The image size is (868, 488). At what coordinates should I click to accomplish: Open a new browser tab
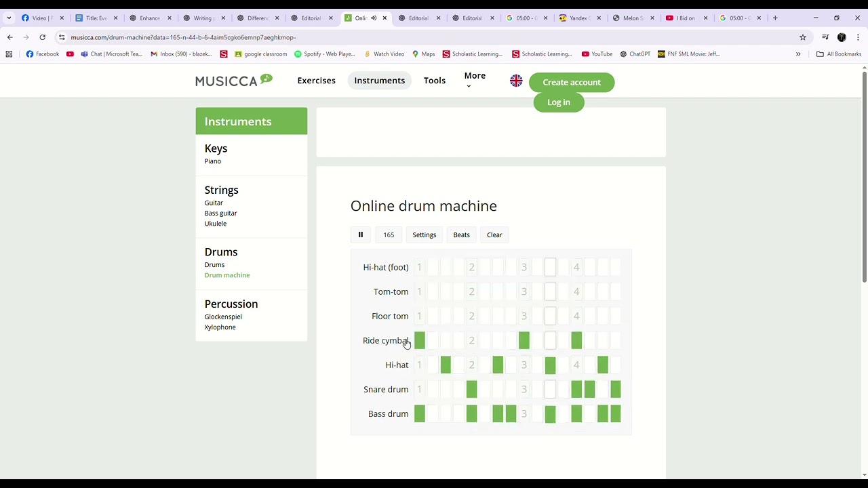click(x=775, y=18)
